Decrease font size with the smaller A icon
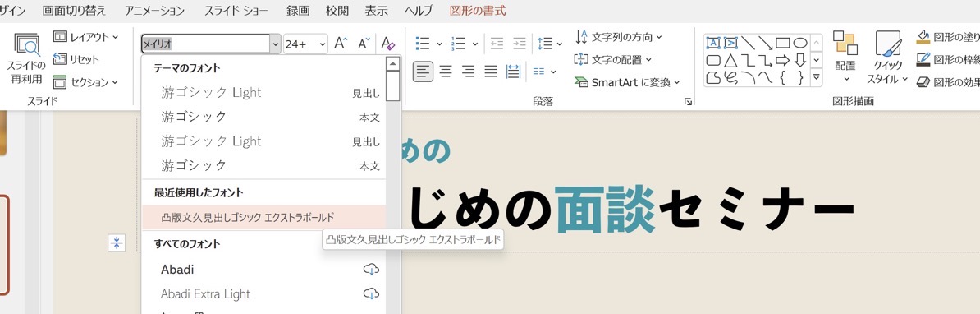The height and width of the screenshot is (314, 980). tap(364, 44)
